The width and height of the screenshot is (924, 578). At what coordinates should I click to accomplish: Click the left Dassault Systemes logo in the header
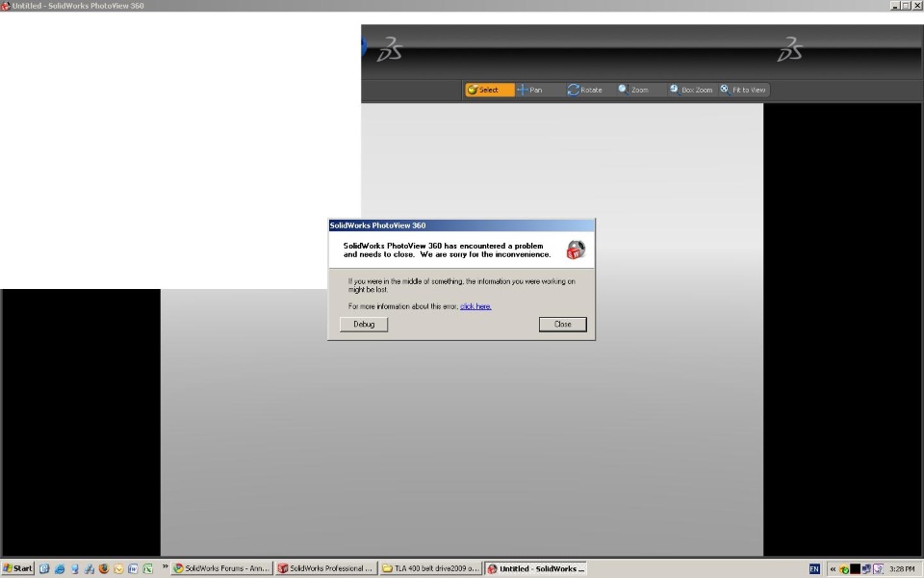coord(390,49)
